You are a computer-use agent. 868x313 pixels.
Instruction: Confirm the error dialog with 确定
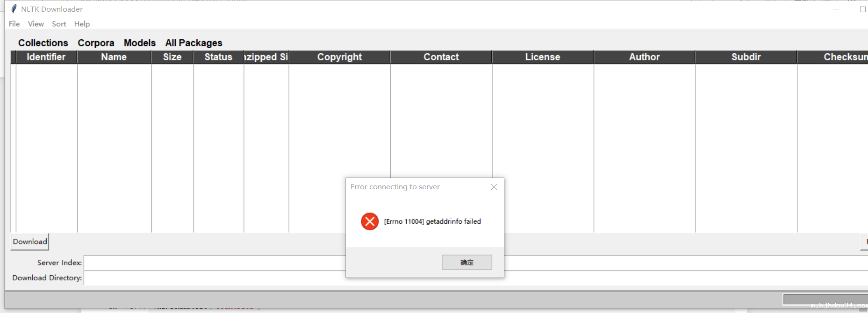pos(467,262)
